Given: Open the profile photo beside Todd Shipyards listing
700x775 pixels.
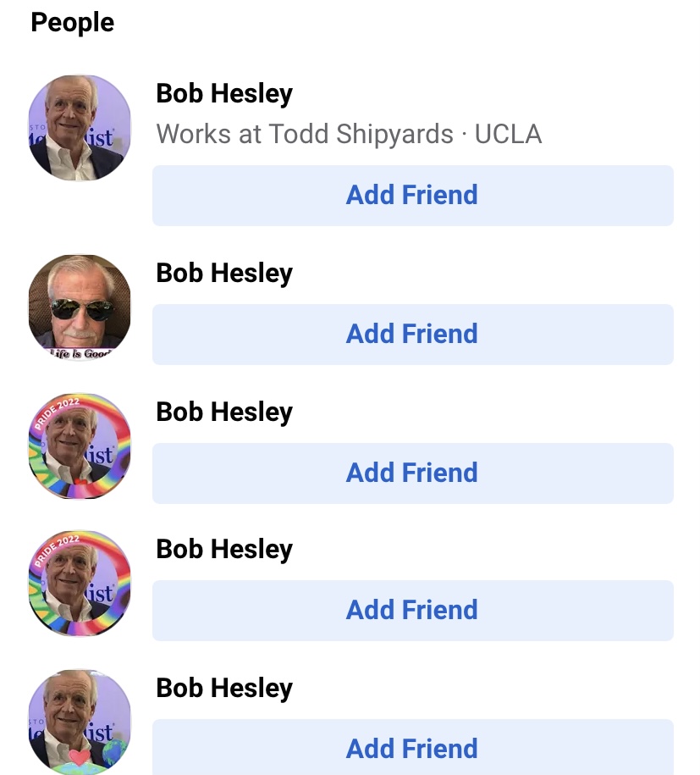Looking at the screenshot, I should click(x=80, y=128).
